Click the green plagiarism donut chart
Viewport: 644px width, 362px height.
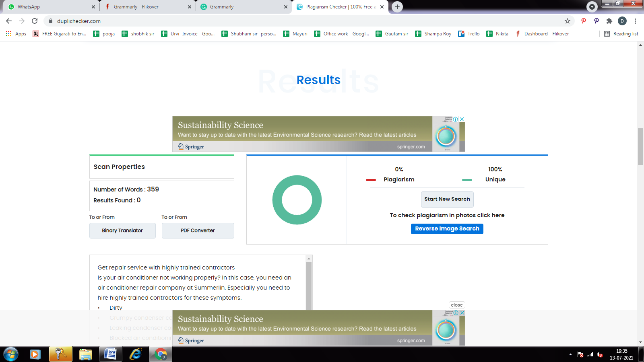coord(297,200)
